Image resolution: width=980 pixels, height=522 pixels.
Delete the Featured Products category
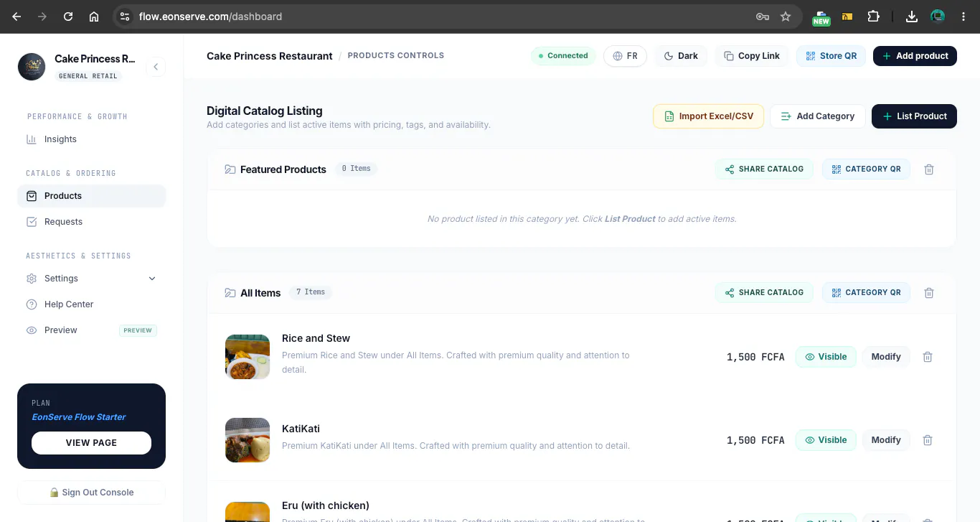(x=929, y=169)
